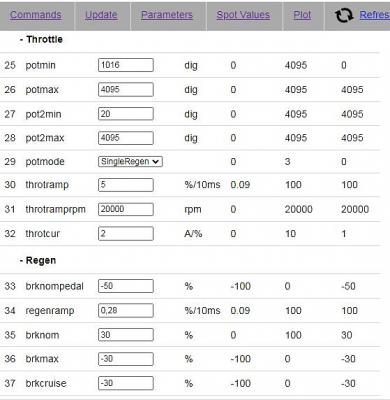Select the potmax input box
This screenshot has width=390, height=400.
(126, 90)
